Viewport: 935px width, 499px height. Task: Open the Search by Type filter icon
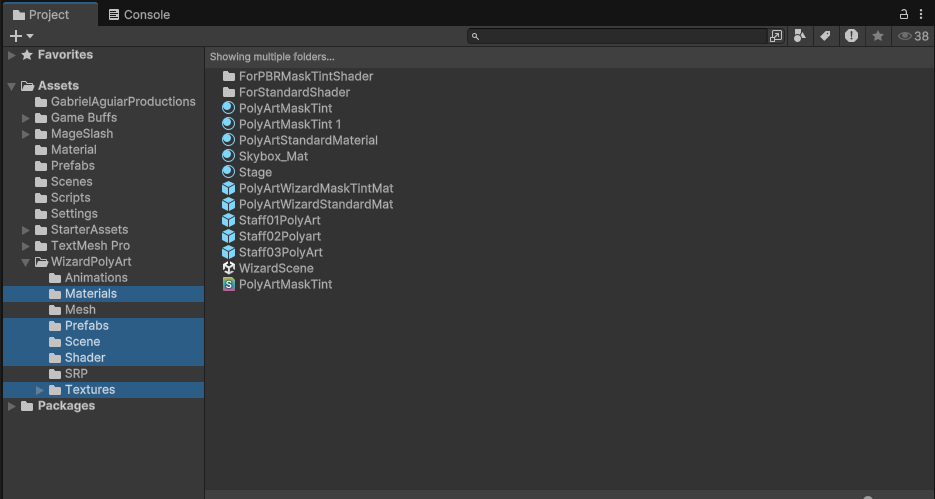point(800,36)
